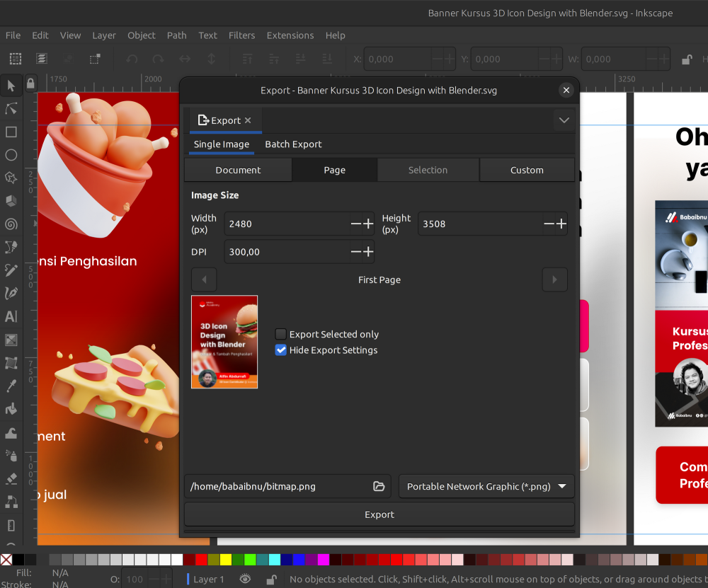Screen dimensions: 708x588
Task: Select the Tweak tool
Action: pos(11,432)
